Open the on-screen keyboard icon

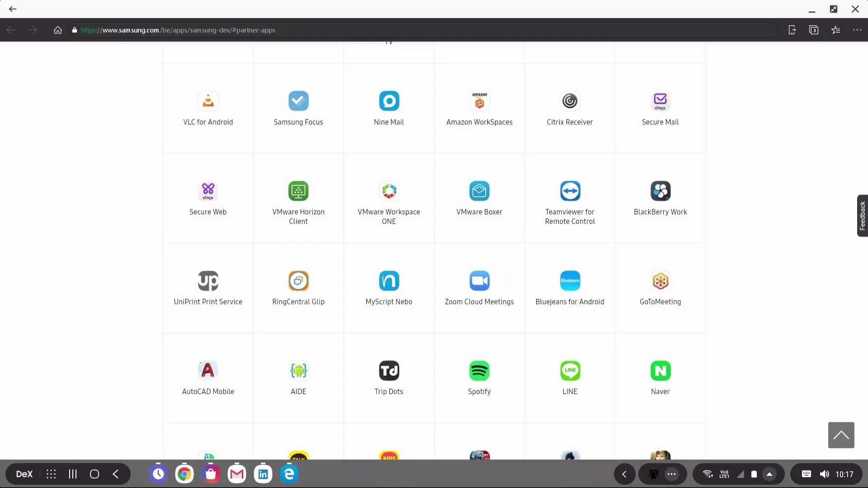coord(807,474)
